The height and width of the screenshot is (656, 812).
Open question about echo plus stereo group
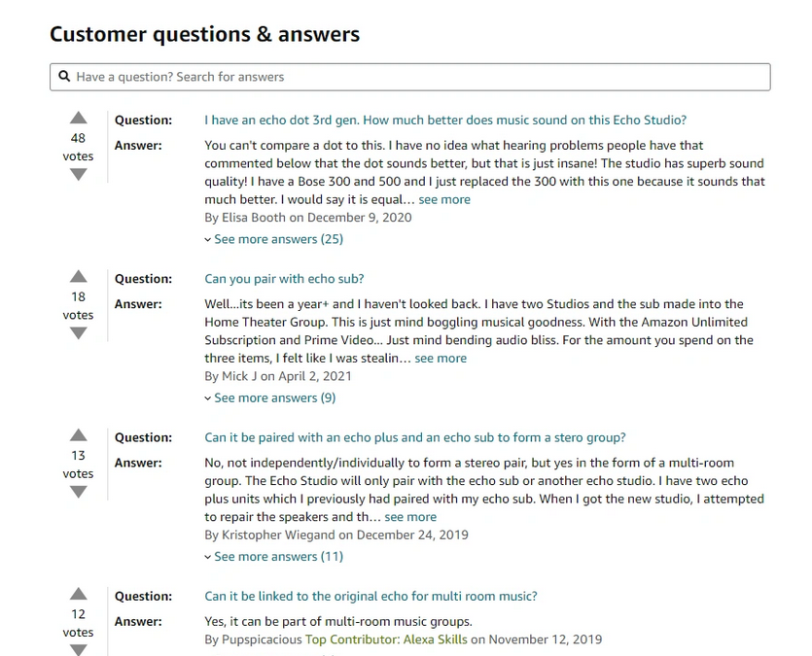tap(415, 437)
